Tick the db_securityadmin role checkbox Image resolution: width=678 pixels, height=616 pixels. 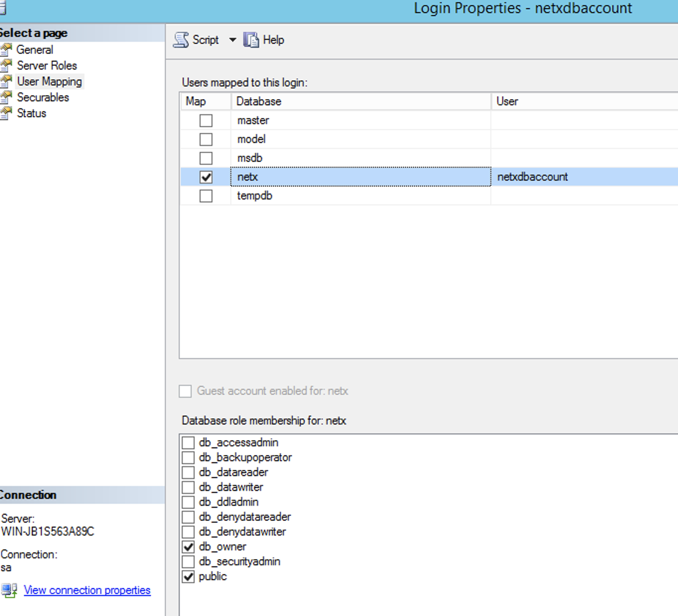pos(188,561)
